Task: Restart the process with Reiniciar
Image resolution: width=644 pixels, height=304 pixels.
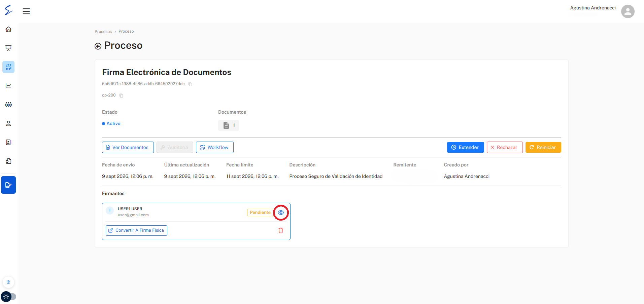Action: click(543, 147)
